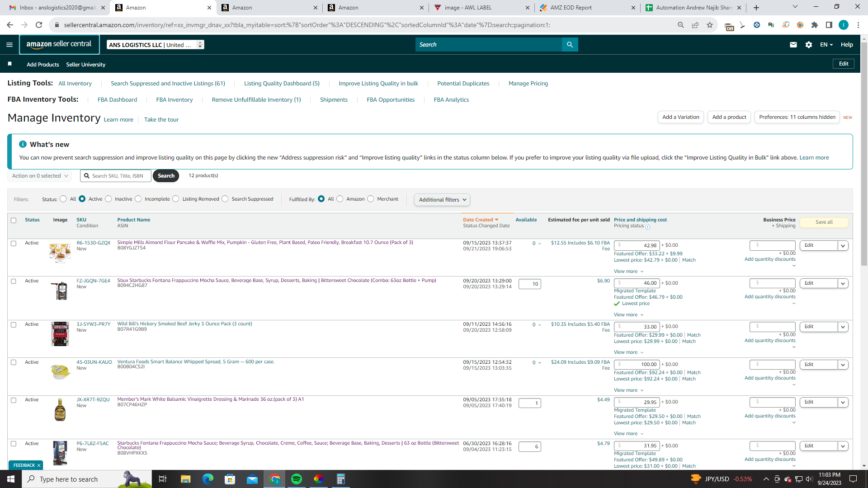Select the All status filter radio

(x=63, y=199)
